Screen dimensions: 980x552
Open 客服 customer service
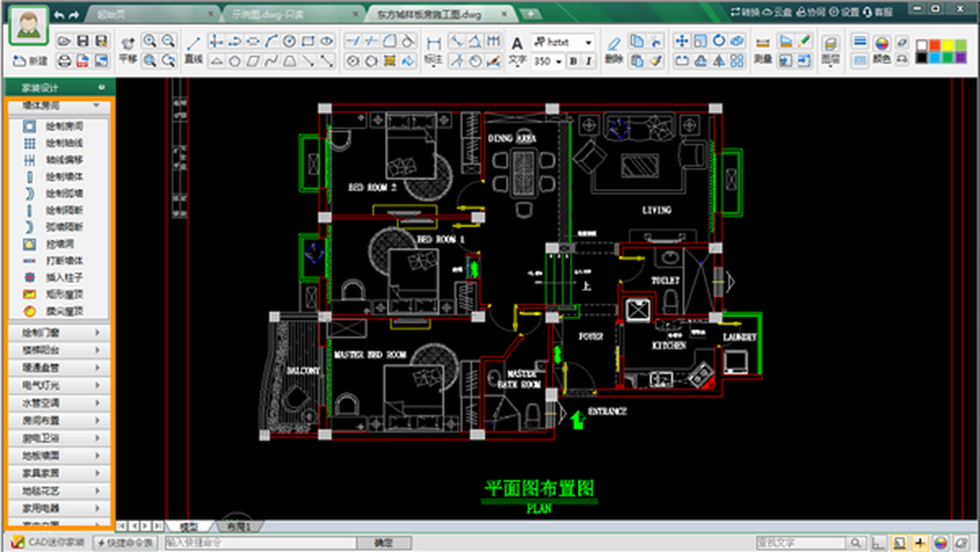point(878,12)
